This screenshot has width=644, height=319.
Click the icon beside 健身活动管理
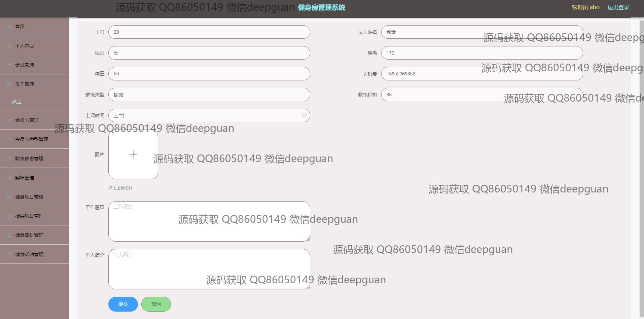[x=9, y=254]
